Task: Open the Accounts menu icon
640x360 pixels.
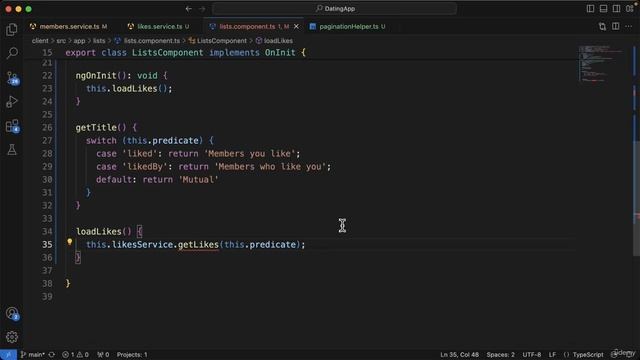Action: [x=12, y=313]
